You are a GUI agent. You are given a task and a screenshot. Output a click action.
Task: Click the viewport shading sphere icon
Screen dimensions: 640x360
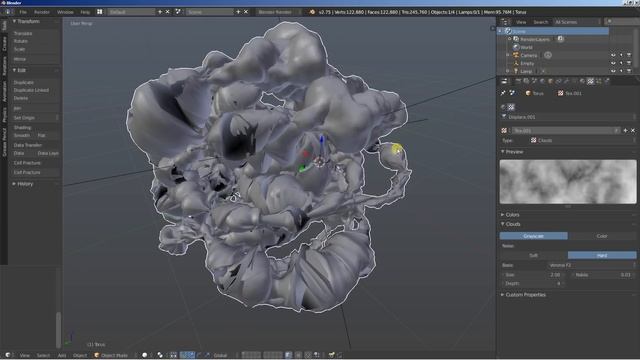(x=144, y=355)
